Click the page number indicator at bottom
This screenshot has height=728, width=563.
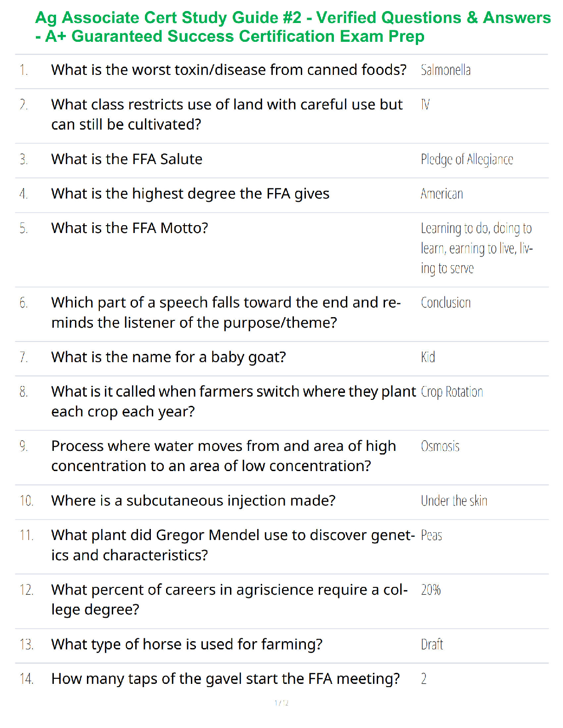click(281, 703)
